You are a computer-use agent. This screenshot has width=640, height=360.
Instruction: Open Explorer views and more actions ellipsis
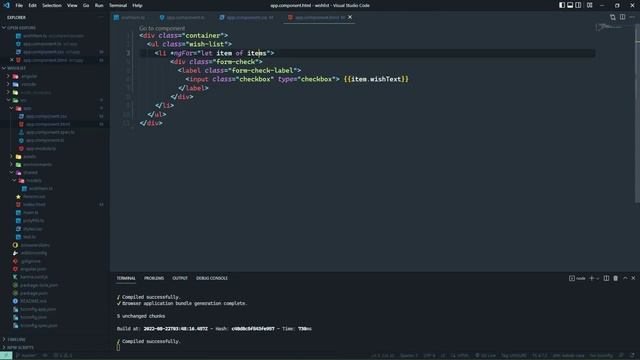(x=101, y=17)
